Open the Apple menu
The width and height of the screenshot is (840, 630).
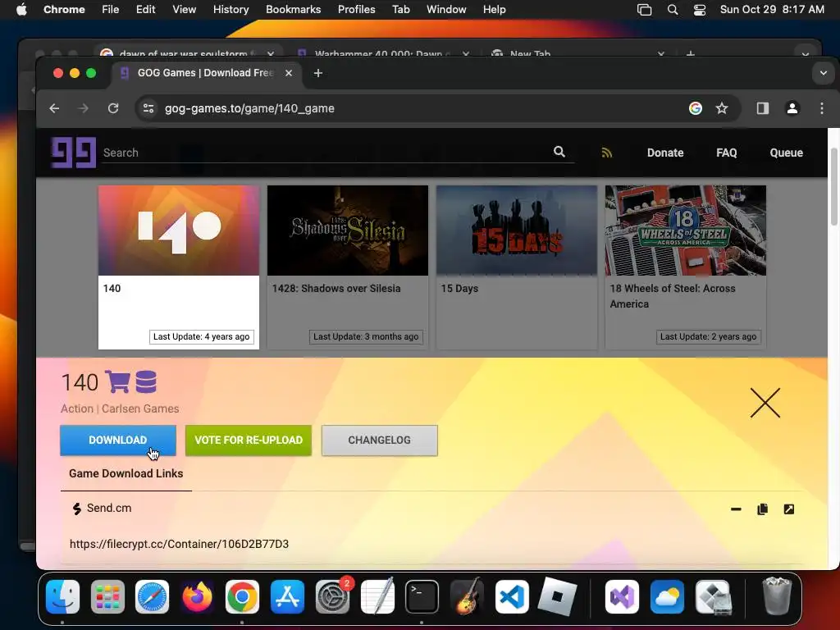click(x=21, y=10)
